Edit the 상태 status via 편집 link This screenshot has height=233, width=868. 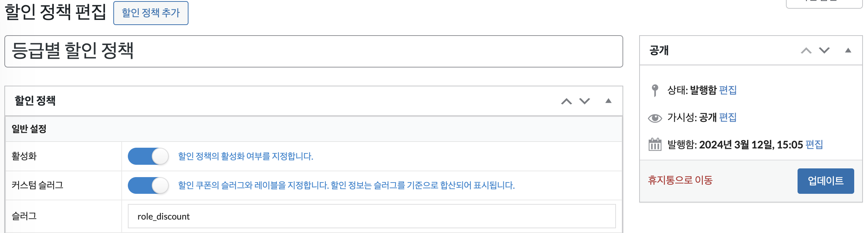(727, 90)
